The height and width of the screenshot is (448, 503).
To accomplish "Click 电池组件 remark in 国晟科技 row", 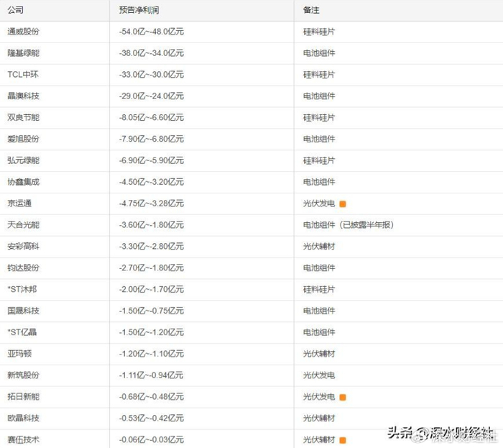I will click(319, 311).
